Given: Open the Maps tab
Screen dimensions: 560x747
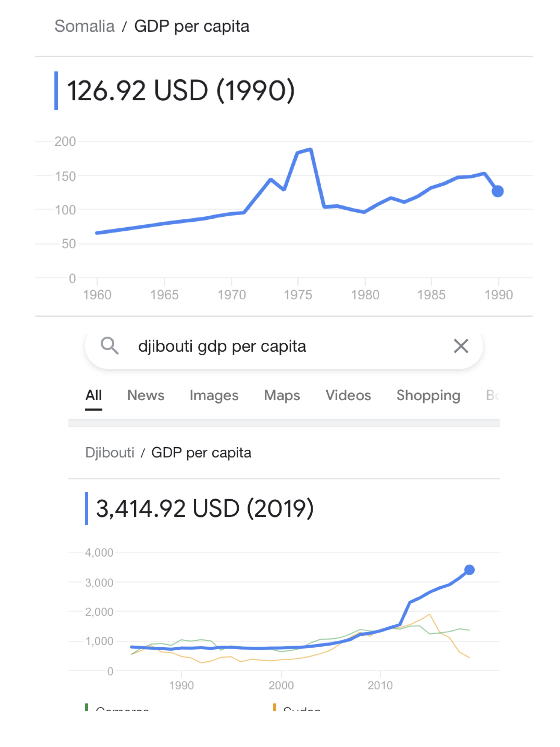Looking at the screenshot, I should pos(282,395).
